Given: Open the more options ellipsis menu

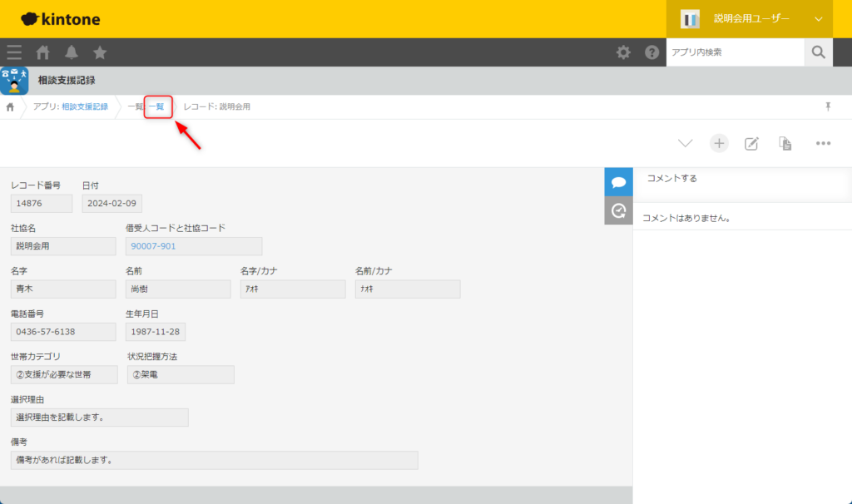Looking at the screenshot, I should (x=824, y=143).
